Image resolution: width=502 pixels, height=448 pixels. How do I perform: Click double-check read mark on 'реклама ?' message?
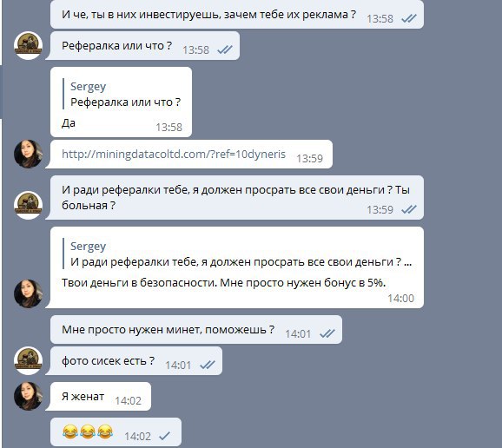point(409,18)
